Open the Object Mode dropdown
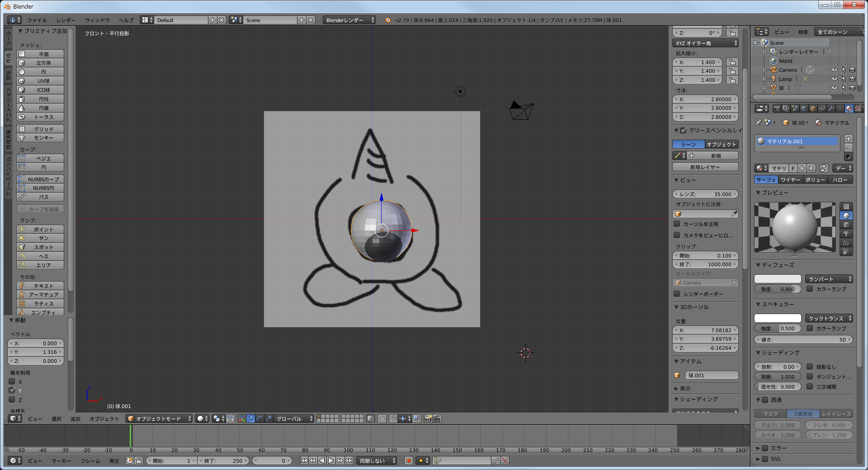This screenshot has height=470, width=868. pyautogui.click(x=159, y=418)
